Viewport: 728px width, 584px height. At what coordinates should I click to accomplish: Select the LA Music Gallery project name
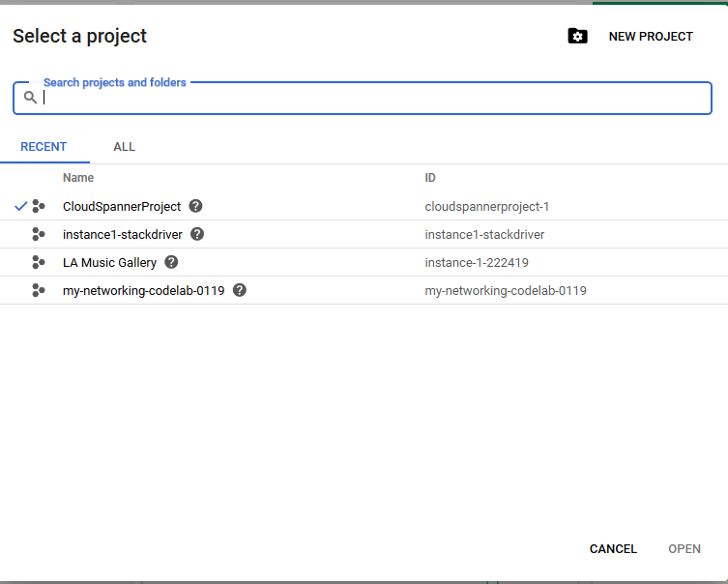(x=109, y=263)
